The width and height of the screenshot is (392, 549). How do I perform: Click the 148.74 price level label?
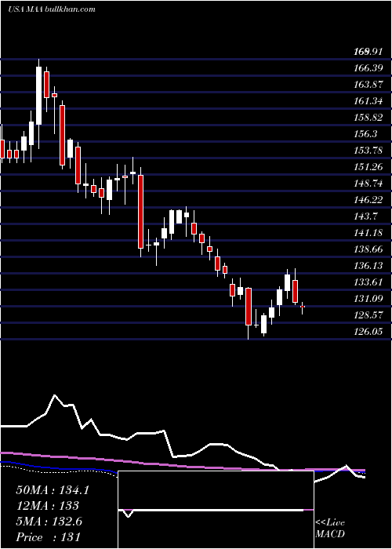368,184
